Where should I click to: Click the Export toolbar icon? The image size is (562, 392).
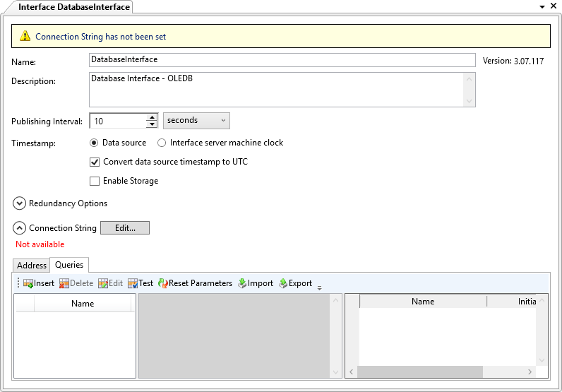pyautogui.click(x=283, y=283)
